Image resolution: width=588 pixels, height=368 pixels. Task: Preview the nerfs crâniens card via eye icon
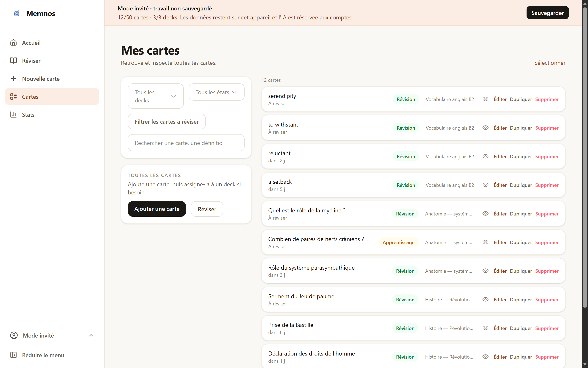pyautogui.click(x=485, y=242)
